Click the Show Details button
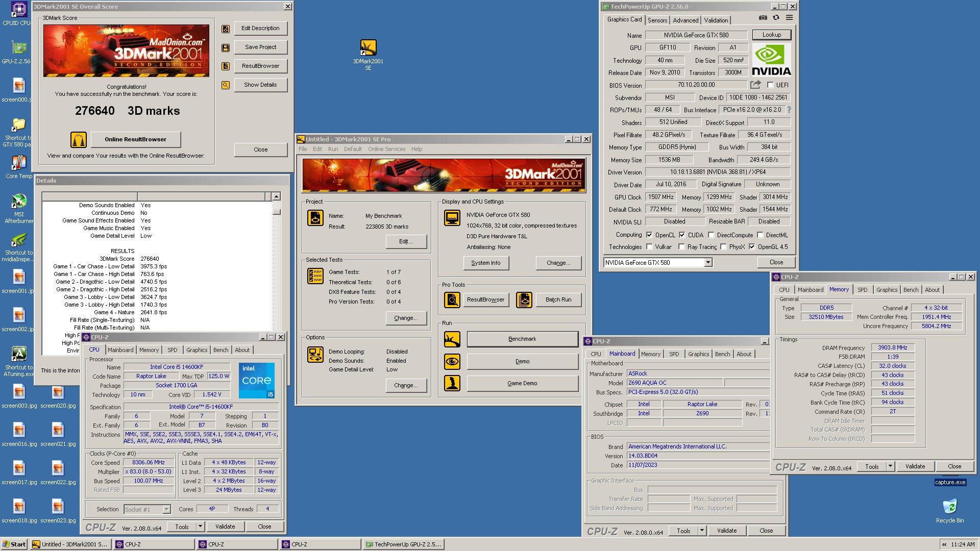The image size is (980, 551). 260,85
